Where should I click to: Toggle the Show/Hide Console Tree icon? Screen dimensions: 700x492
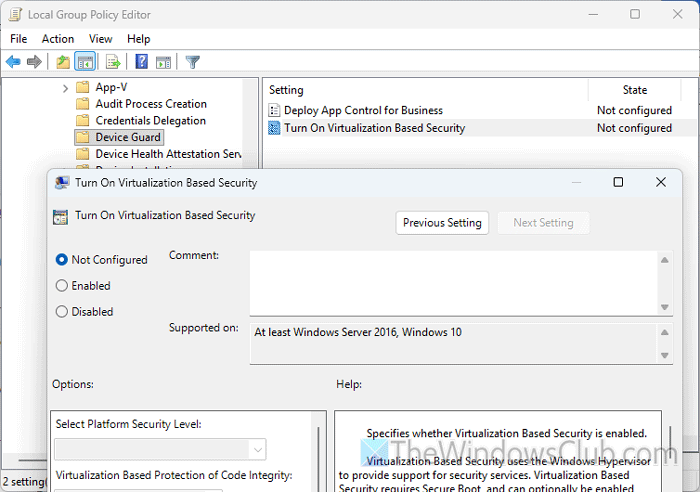coord(85,62)
